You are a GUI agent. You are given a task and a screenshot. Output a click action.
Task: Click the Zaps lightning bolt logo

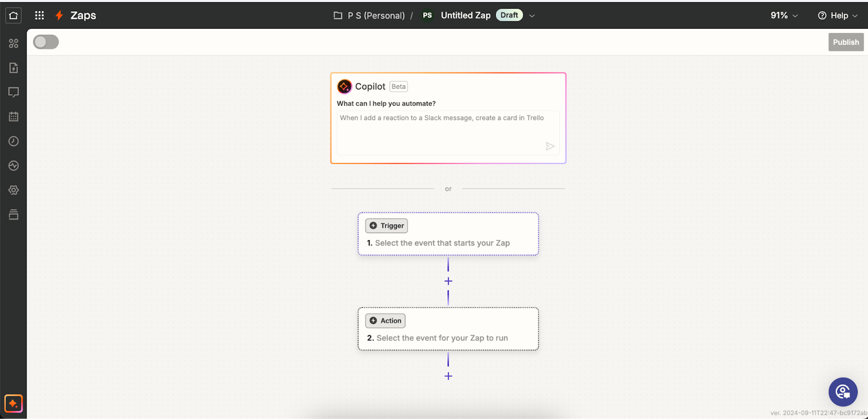coord(59,16)
